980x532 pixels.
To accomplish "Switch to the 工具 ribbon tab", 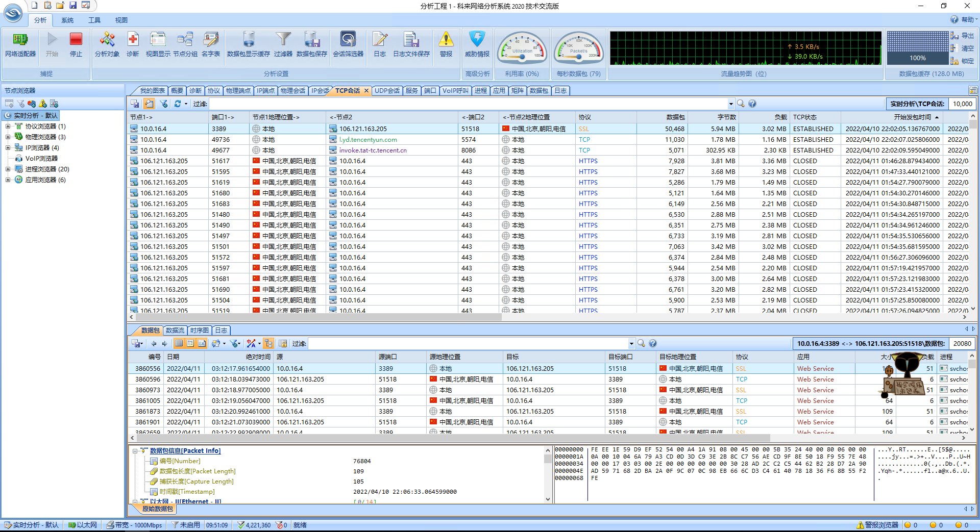I will pyautogui.click(x=94, y=20).
